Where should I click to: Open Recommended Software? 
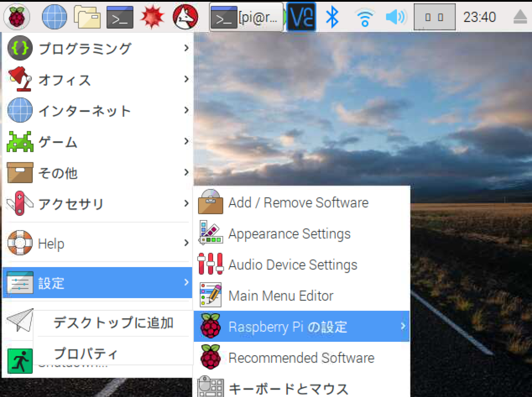click(x=302, y=358)
